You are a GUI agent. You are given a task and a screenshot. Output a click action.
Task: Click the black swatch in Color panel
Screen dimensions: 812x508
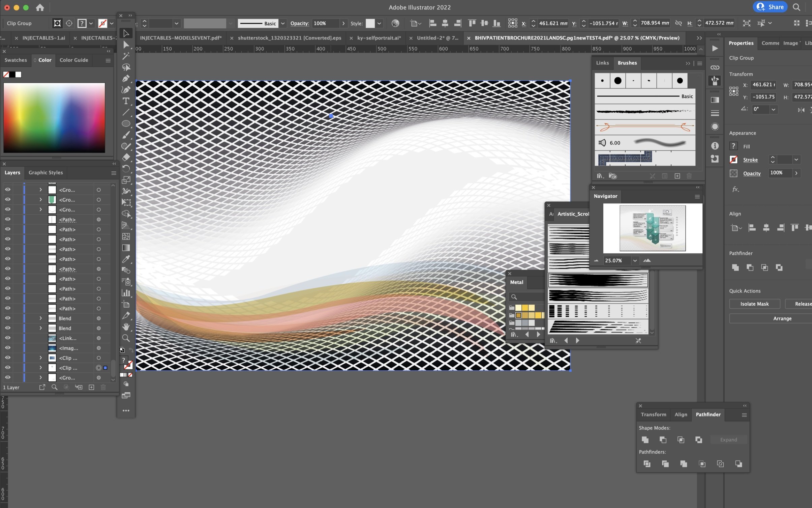[x=12, y=75]
